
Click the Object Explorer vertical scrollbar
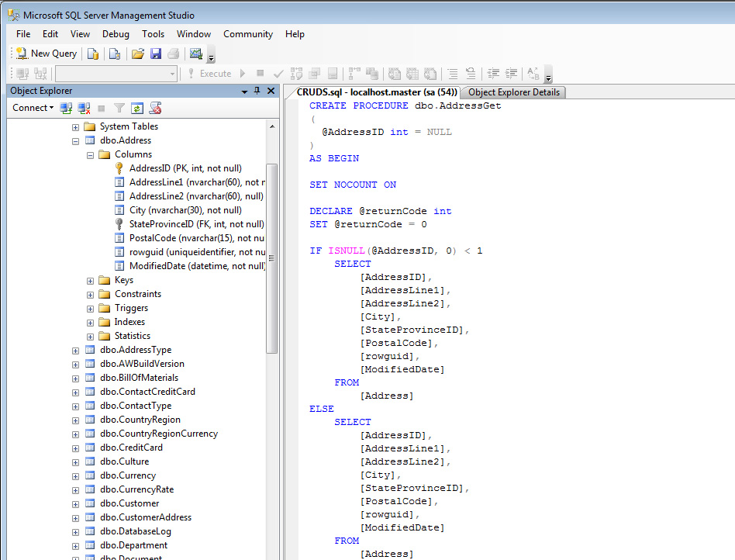click(271, 256)
